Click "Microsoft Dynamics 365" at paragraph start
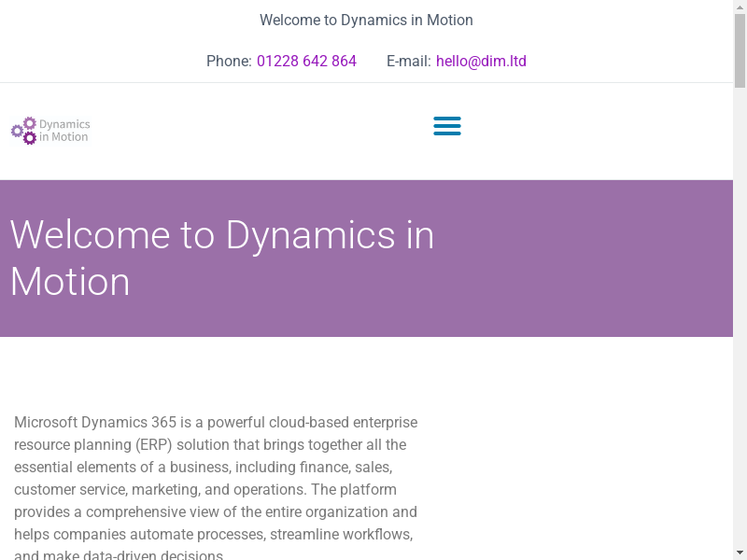747x560 pixels. point(95,423)
